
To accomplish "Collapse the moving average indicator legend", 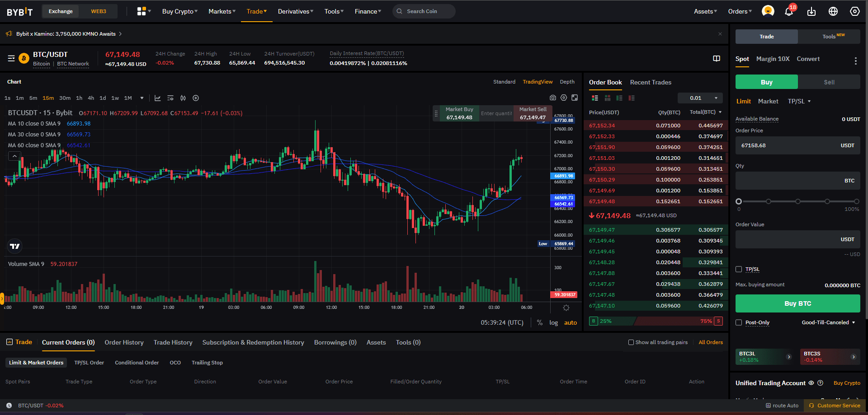I will [14, 156].
